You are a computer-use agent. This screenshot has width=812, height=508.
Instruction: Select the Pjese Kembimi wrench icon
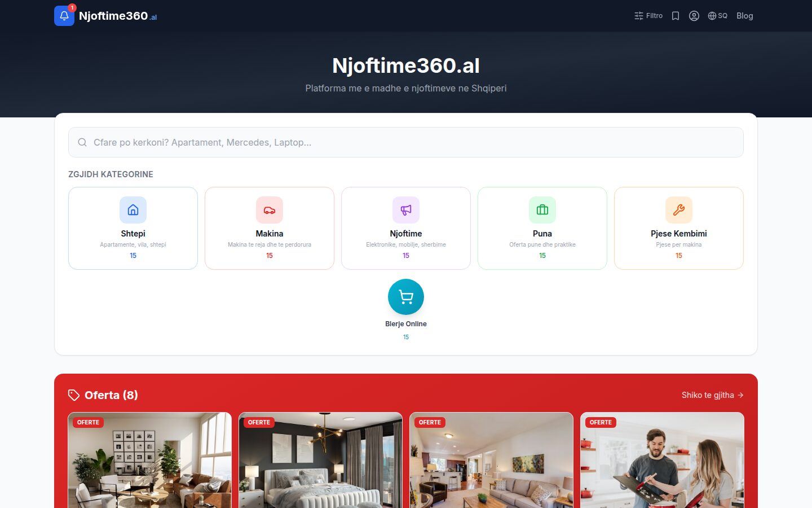tap(679, 210)
